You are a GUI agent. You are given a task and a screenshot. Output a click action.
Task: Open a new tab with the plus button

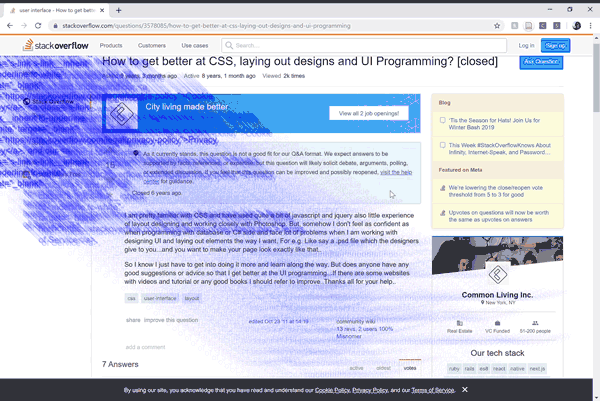[x=119, y=10]
